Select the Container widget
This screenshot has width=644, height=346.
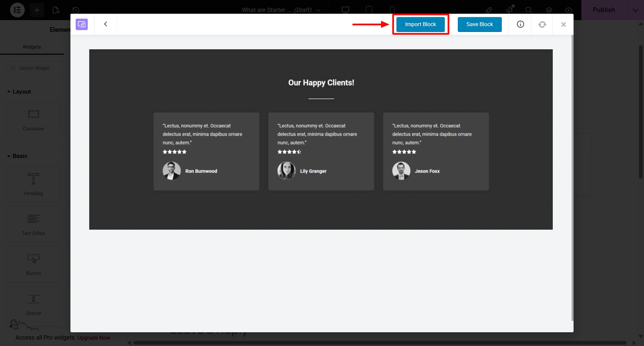34,120
